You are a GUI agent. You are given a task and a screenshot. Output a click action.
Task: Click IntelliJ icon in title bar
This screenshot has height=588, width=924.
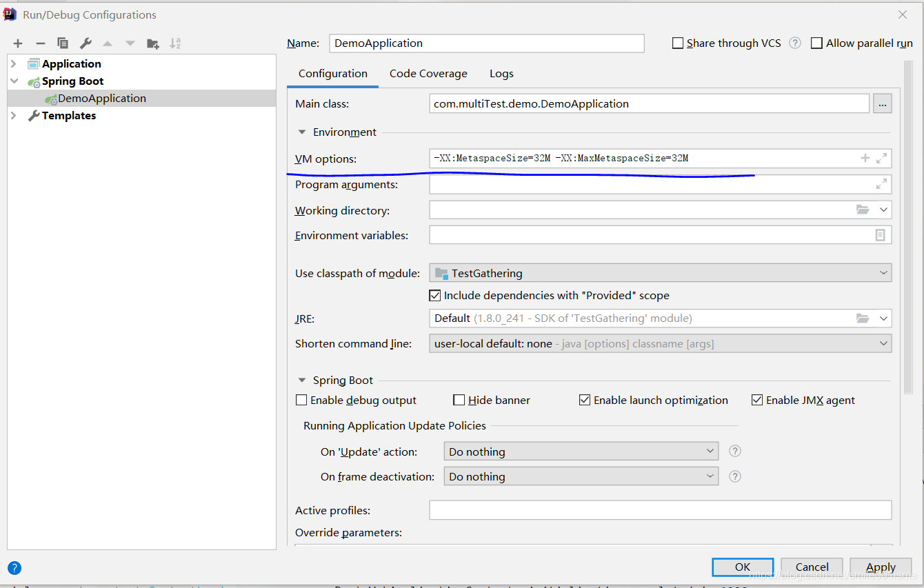point(10,14)
